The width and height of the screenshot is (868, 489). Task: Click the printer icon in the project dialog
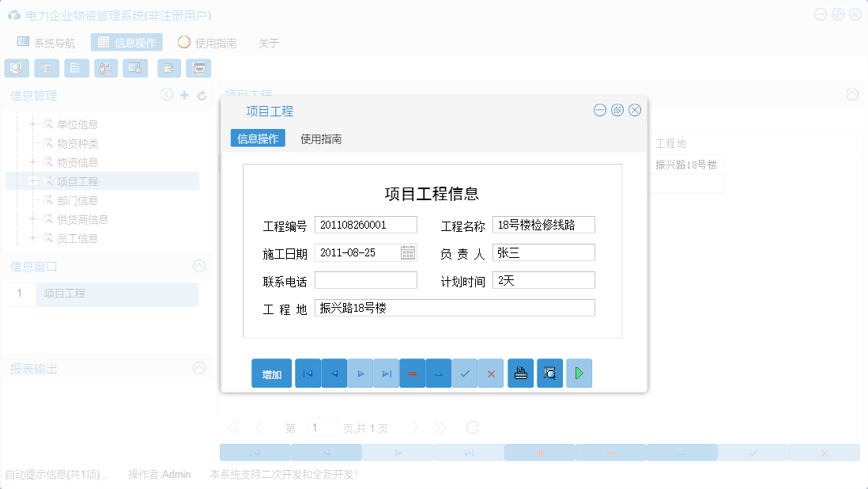tap(520, 373)
